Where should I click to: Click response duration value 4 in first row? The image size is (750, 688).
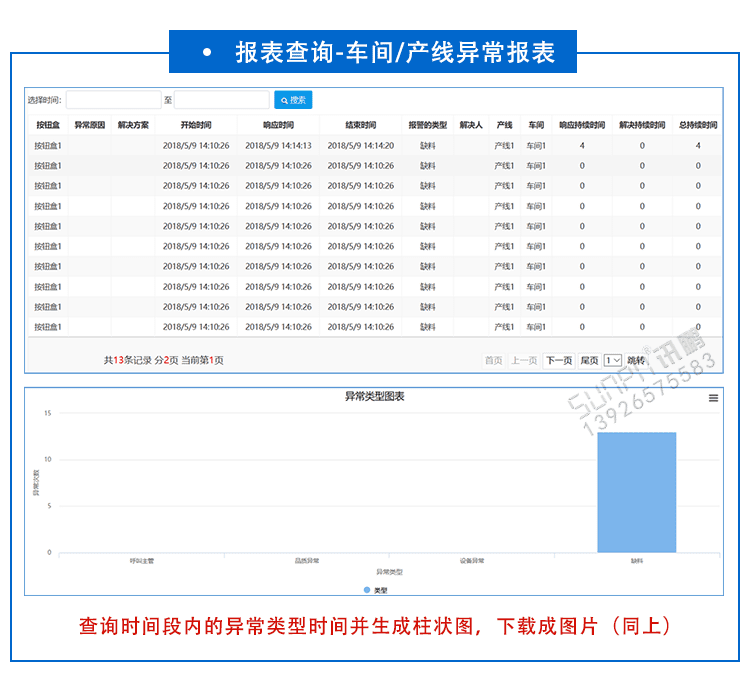pyautogui.click(x=582, y=145)
